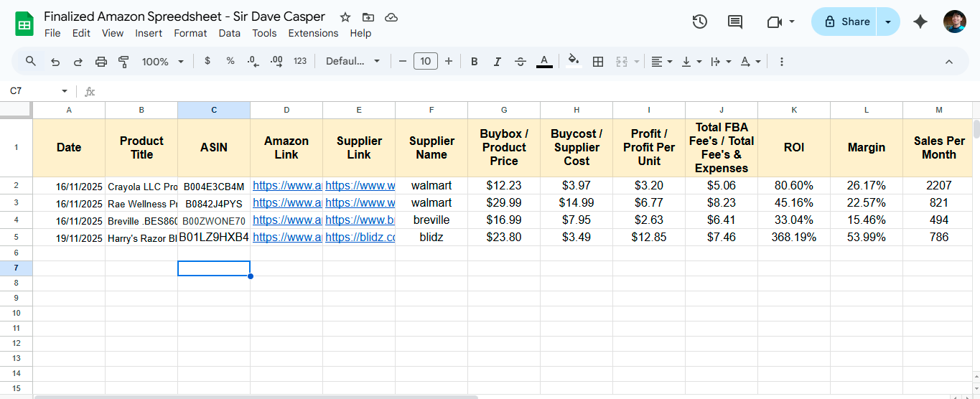Viewport: 980px width, 399px height.
Task: Click the Print icon
Action: pyautogui.click(x=101, y=62)
